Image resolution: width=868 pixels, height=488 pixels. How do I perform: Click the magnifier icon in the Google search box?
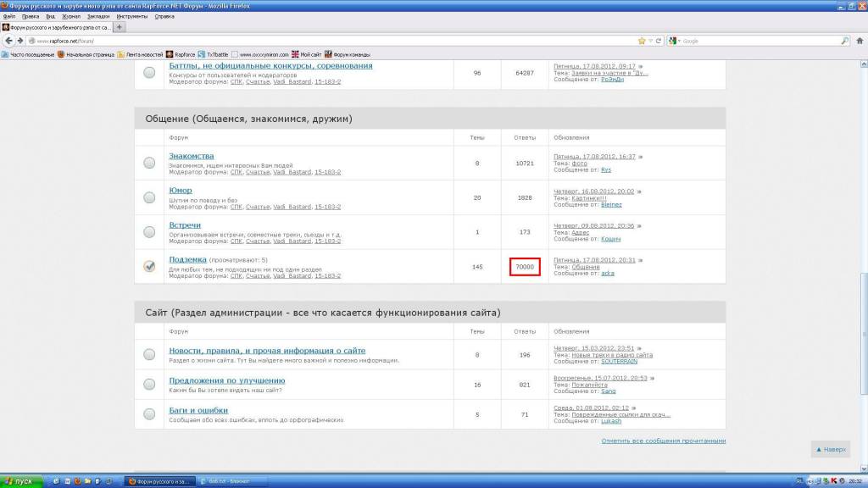tap(845, 41)
